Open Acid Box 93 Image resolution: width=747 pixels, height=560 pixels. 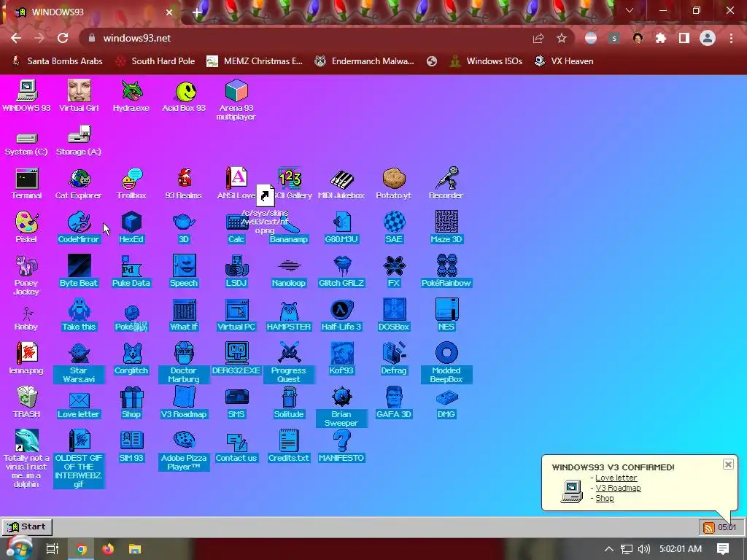coord(184,96)
